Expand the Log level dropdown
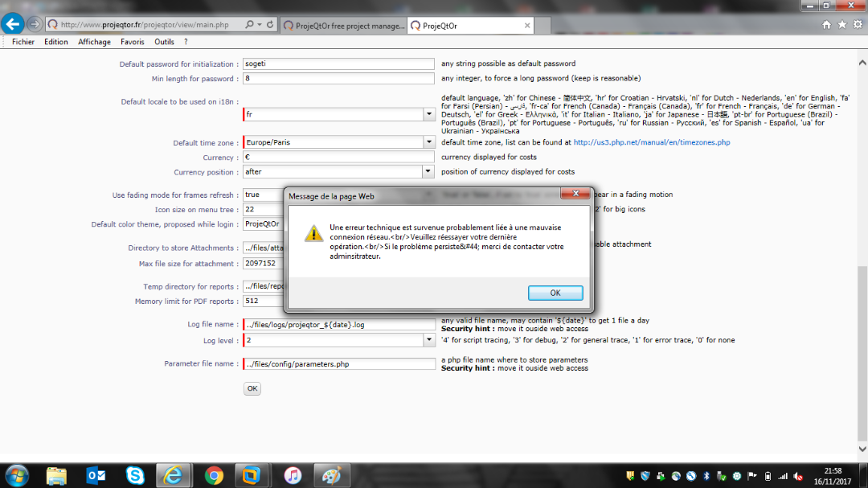Viewport: 868px width, 488px height. 429,340
